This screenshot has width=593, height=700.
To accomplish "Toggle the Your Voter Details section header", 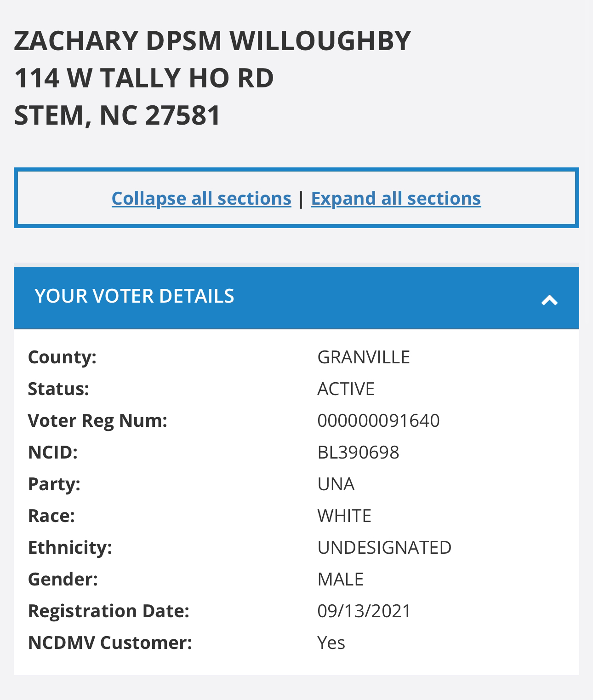I will pyautogui.click(x=134, y=296).
